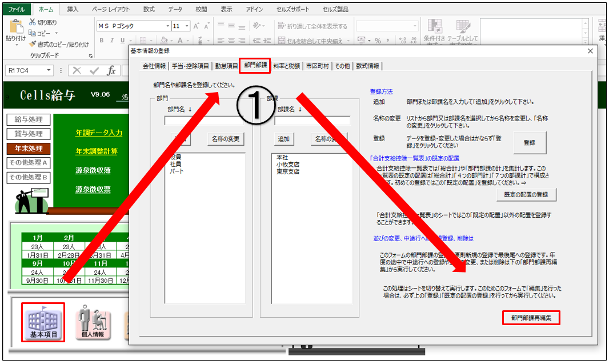Click the 条件付き書式 conditional formatting icon
The width and height of the screenshot is (609, 364).
435,26
